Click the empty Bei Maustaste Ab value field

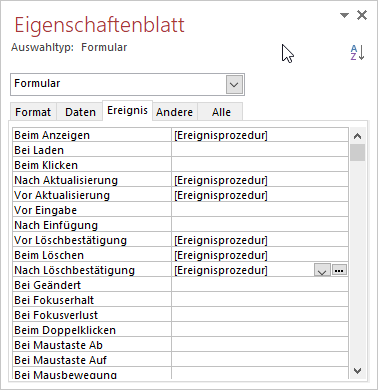click(x=260, y=345)
